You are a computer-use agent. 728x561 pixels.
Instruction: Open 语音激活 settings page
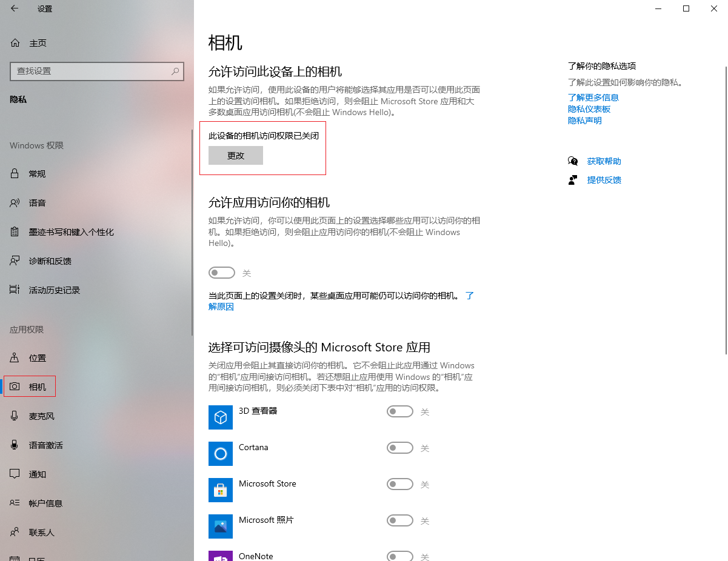coord(45,445)
